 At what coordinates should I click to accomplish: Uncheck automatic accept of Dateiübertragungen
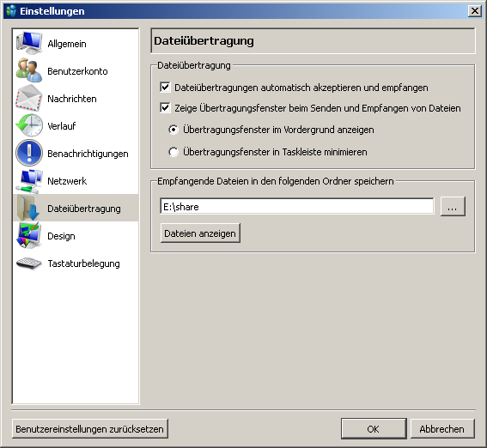[x=165, y=88]
